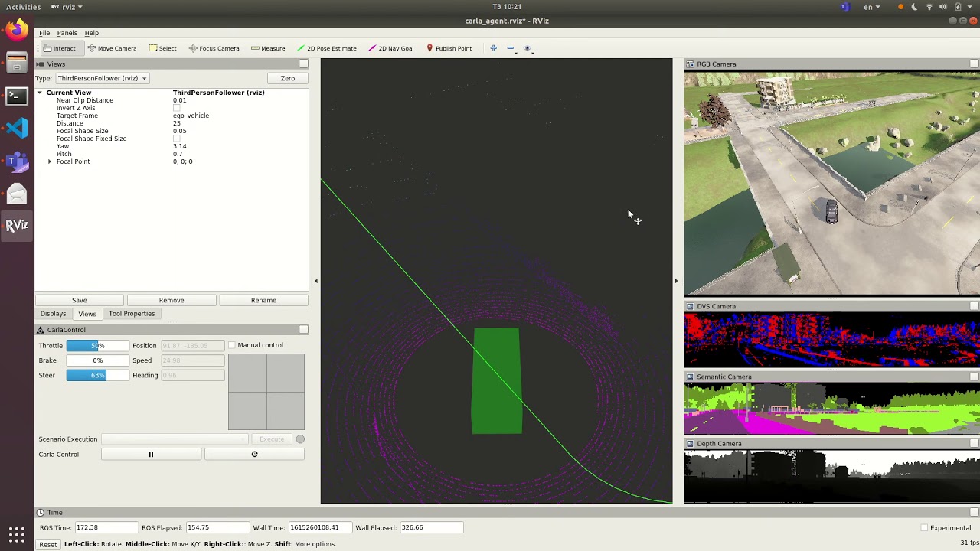Click the Rename view button

(x=263, y=300)
